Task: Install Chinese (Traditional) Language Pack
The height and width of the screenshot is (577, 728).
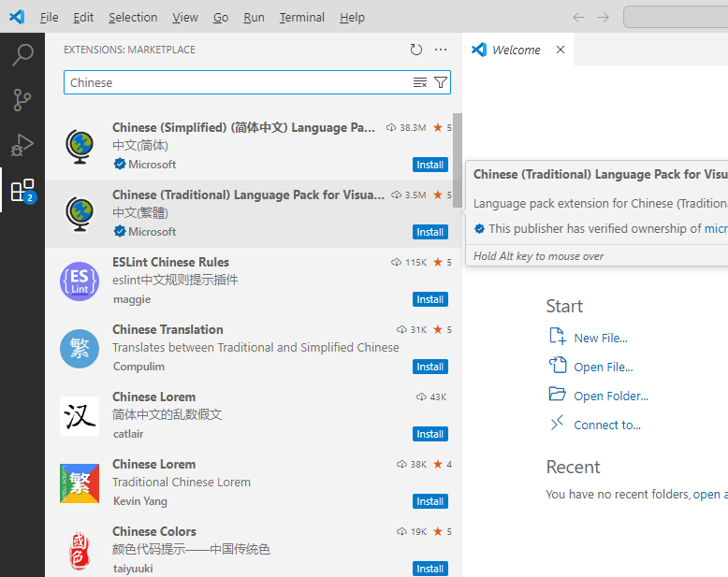Action: click(x=430, y=232)
